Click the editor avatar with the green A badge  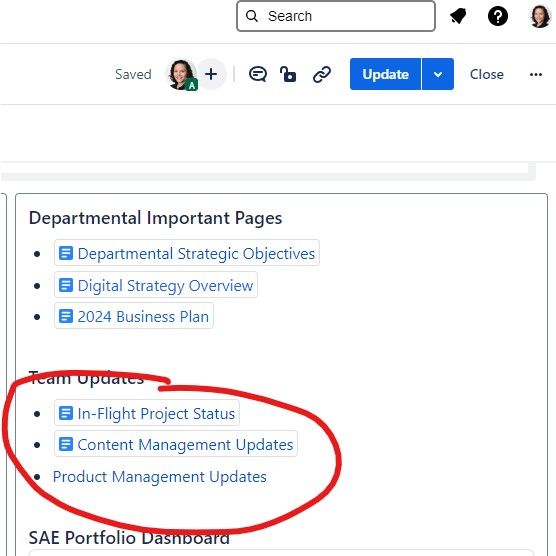point(181,74)
